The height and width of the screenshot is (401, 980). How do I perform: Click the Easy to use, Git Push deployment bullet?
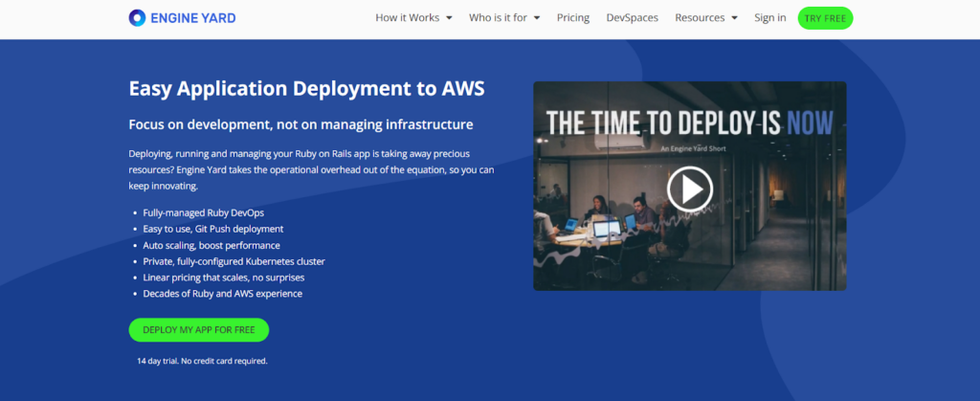213,229
